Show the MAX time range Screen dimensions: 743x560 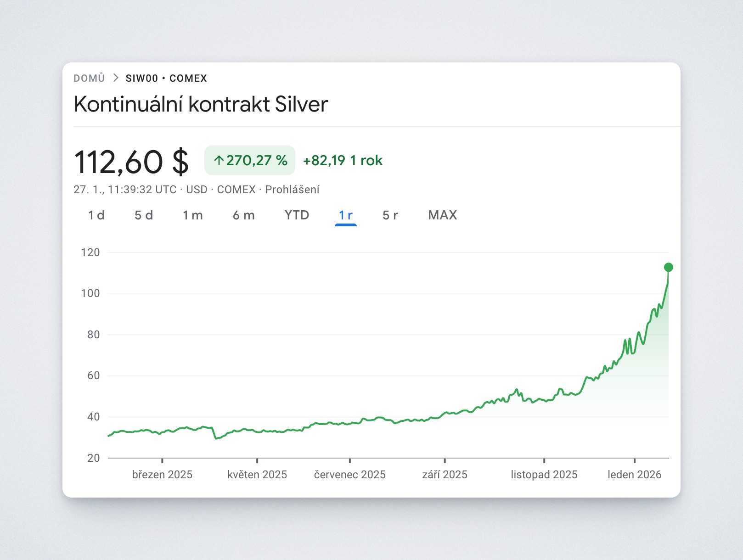tap(443, 215)
